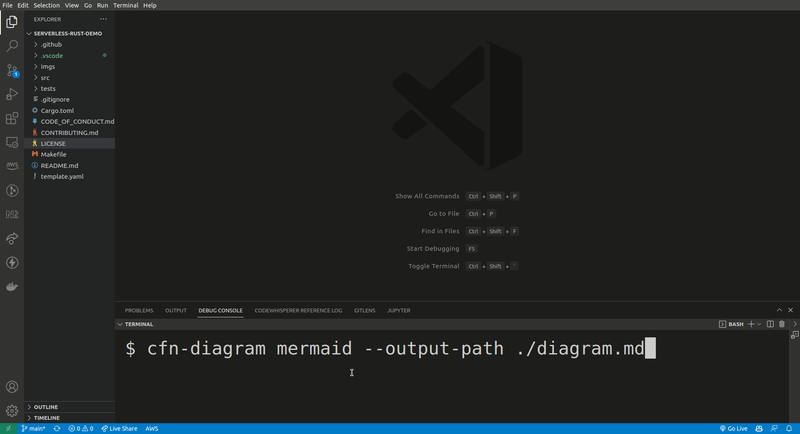Screen dimensions: 800x434
Task: Open the Accounts menu
Action: click(x=12, y=387)
